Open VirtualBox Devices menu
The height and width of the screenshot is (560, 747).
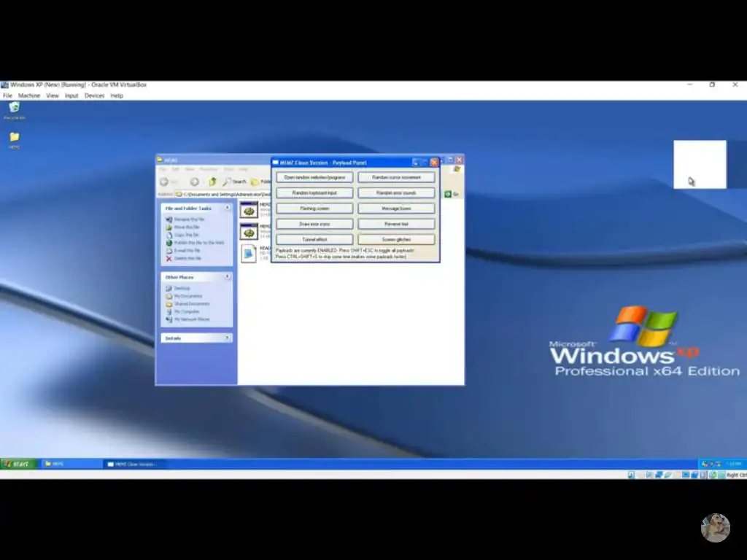[94, 96]
